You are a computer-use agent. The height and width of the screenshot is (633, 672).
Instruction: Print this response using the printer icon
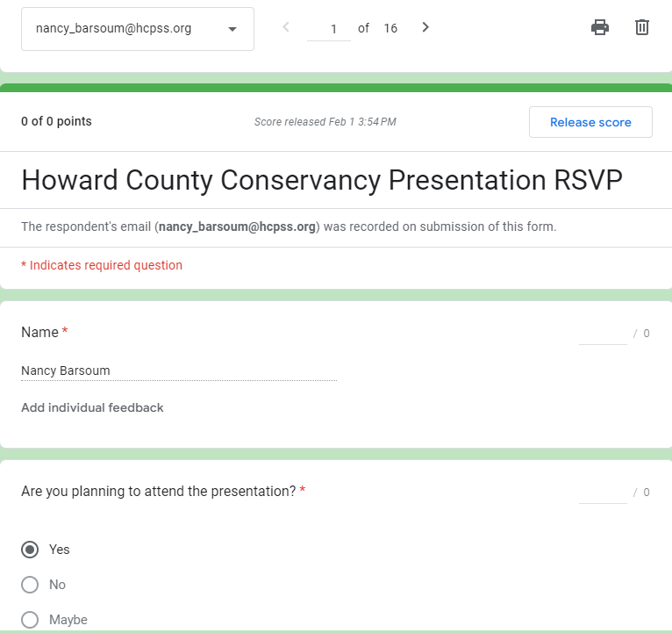[600, 27]
